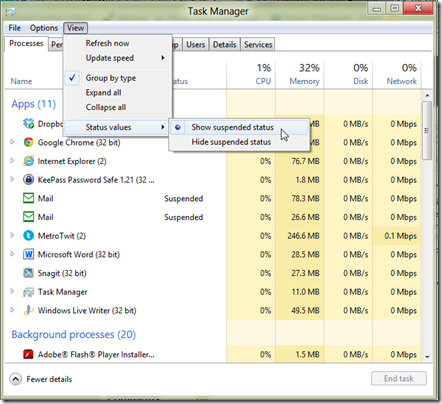
Task: Click the Google Chrome icon
Action: pyautogui.click(x=28, y=142)
